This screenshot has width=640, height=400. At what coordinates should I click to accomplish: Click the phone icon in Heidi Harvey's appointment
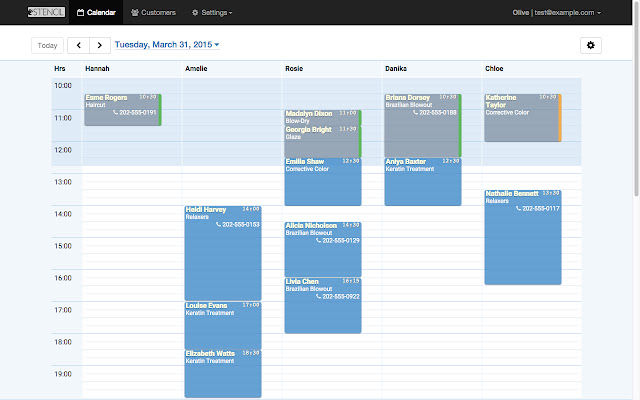click(x=218, y=224)
